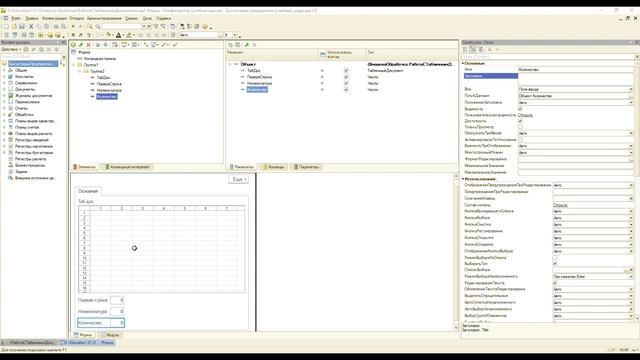Click the Общие node icon in the configuration tree
The image size is (640, 360).
pyautogui.click(x=11, y=70)
